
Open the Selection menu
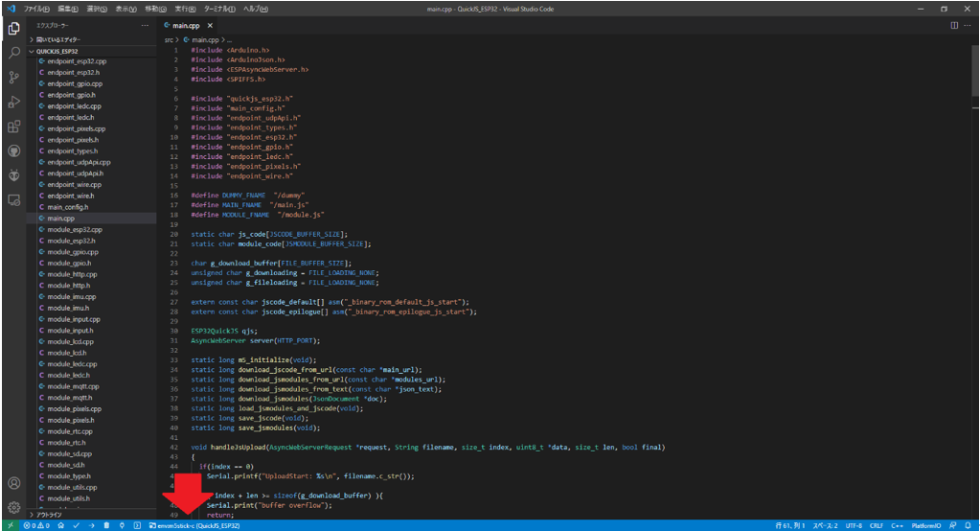96,9
